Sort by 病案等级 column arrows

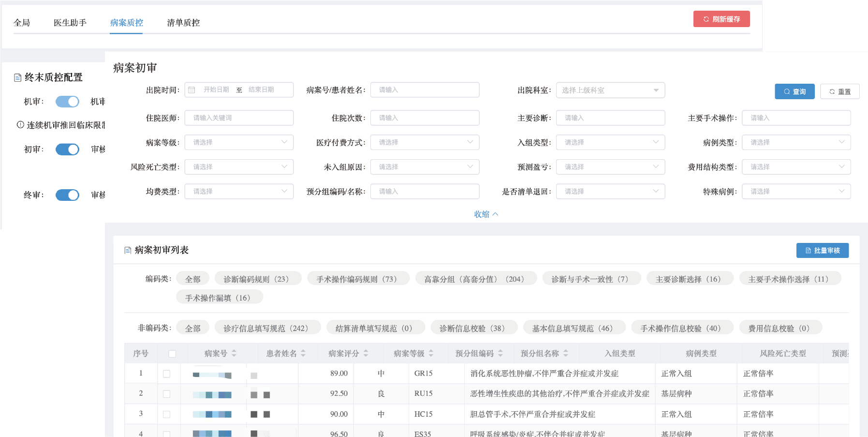tap(431, 353)
